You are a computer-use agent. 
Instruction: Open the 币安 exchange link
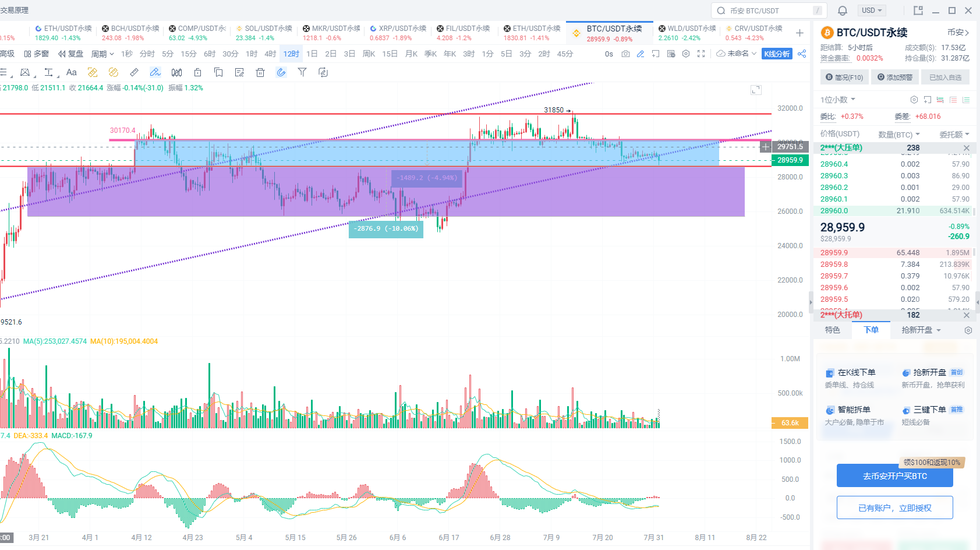click(958, 33)
